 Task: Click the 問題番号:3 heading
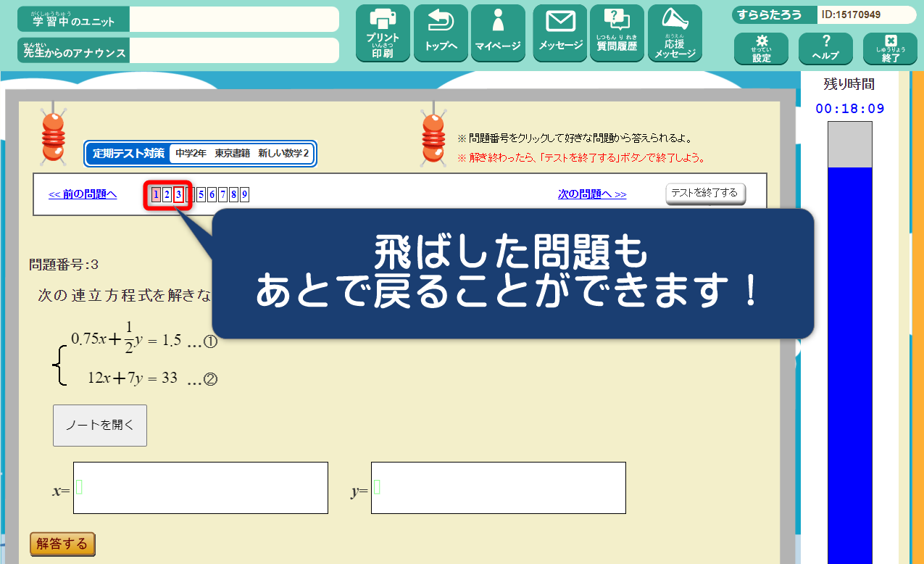(64, 265)
